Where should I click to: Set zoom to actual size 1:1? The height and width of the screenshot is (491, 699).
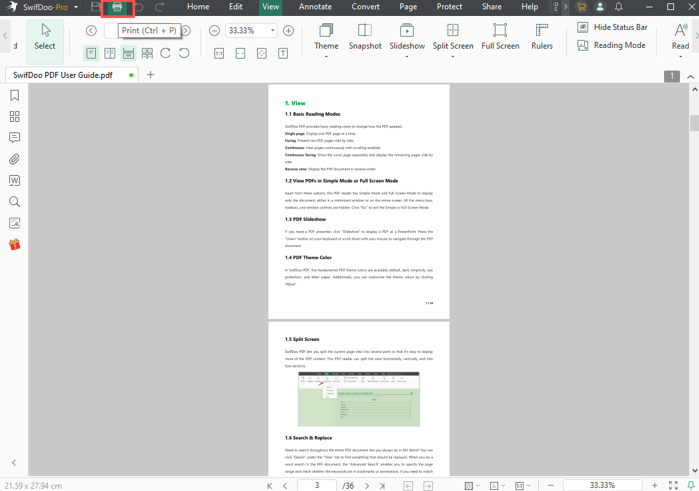219,54
